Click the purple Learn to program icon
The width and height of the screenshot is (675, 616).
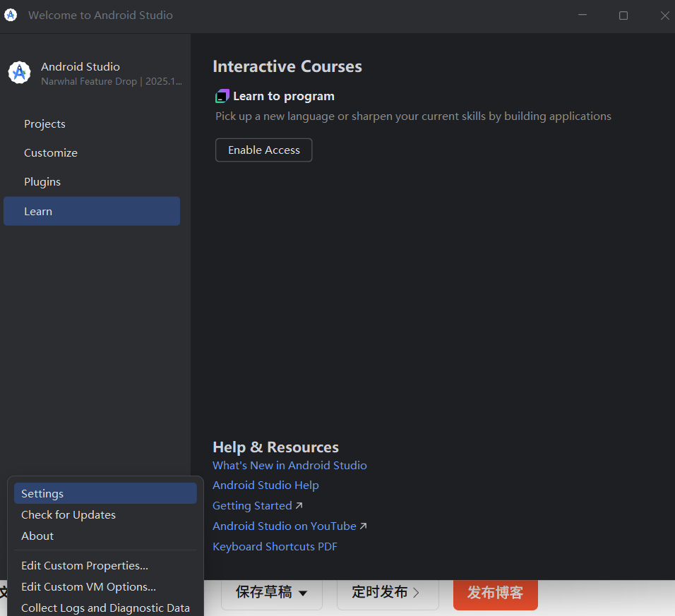pyautogui.click(x=221, y=95)
